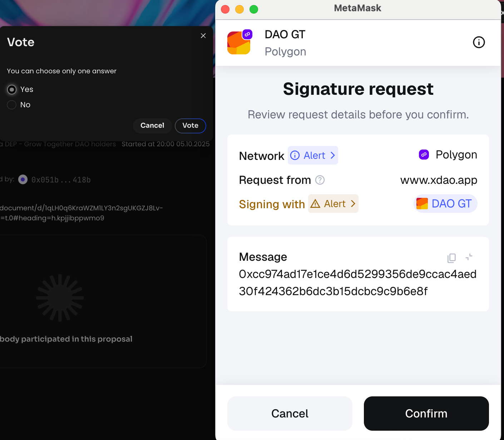The width and height of the screenshot is (504, 440).
Task: Click the DAO GT account logo in header
Action: click(x=239, y=43)
